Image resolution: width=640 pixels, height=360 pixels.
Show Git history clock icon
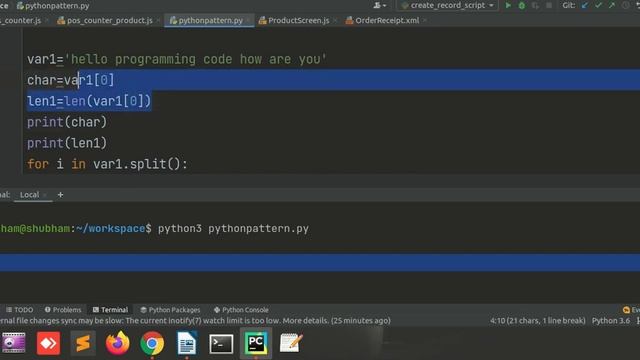coord(625,6)
